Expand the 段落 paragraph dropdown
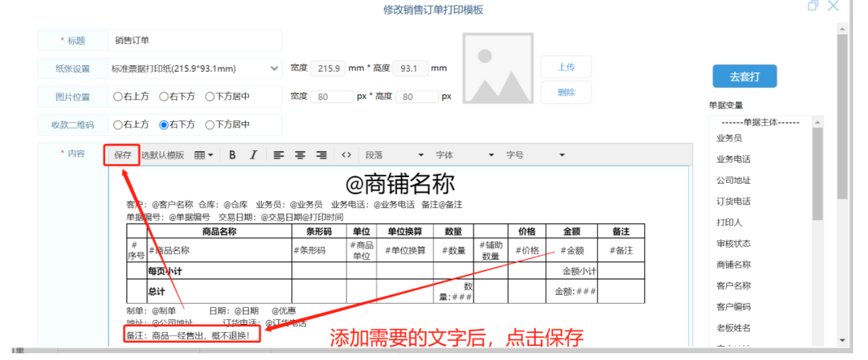Viewport: 868px width, 360px height. pos(394,155)
